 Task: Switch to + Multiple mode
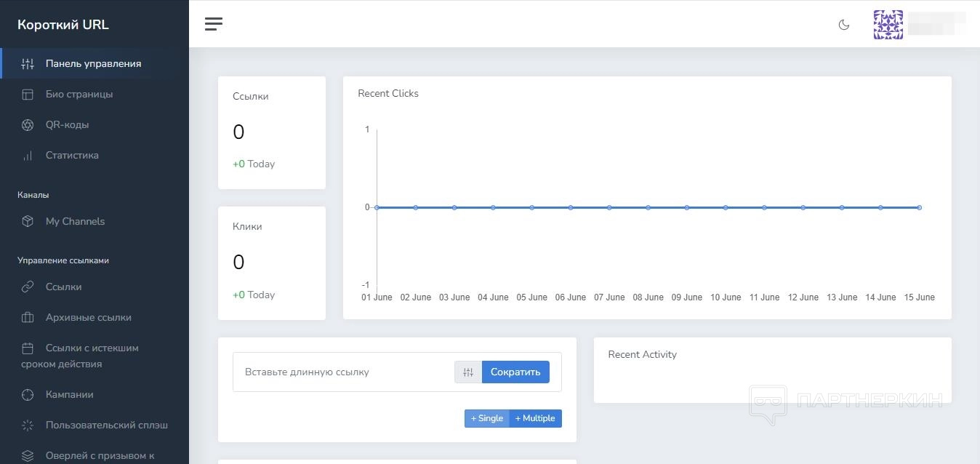[535, 418]
